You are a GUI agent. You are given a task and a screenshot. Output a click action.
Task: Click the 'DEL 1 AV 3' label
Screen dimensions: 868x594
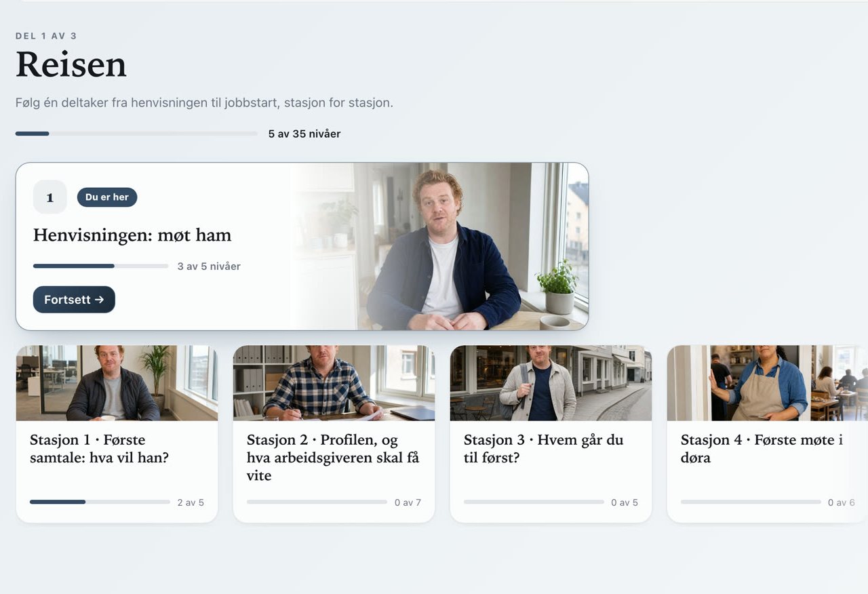[x=46, y=36]
